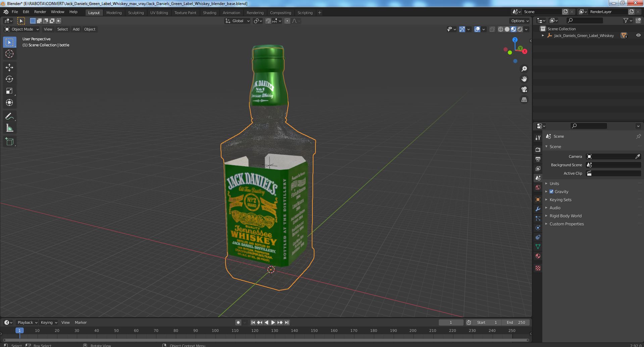Play the animation forward

(x=273, y=322)
